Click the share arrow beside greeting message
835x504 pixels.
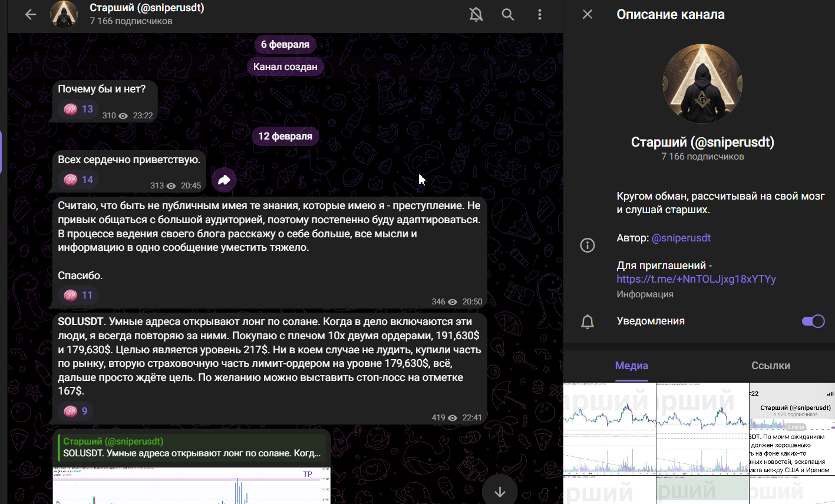pyautogui.click(x=224, y=180)
